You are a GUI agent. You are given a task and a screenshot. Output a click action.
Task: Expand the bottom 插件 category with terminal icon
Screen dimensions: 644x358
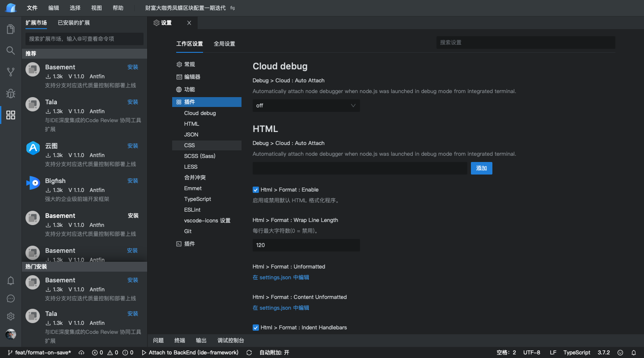click(x=207, y=244)
